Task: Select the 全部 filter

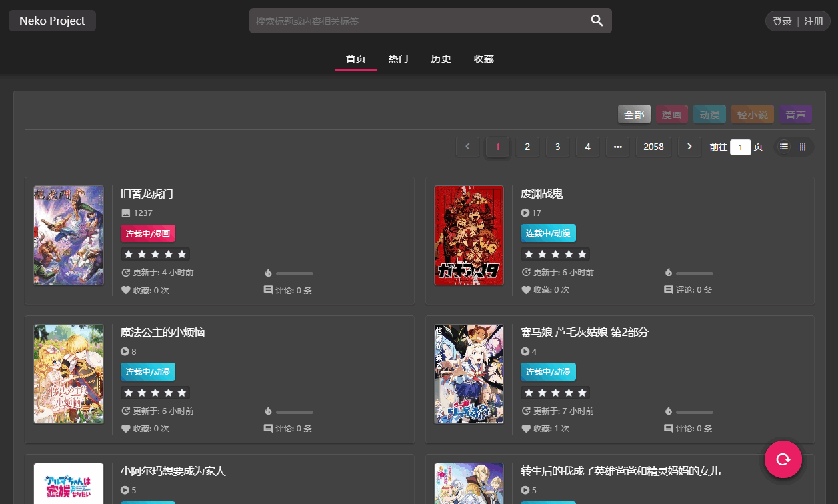Action: pyautogui.click(x=634, y=115)
